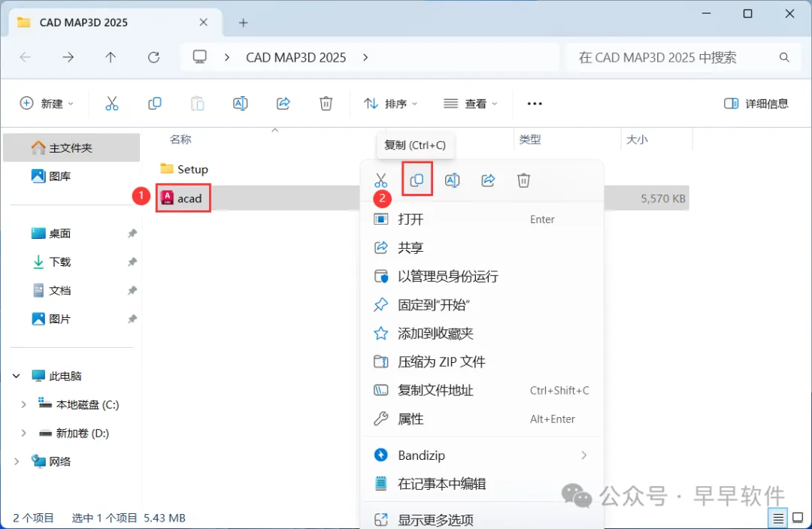Collapse the 此电脑 tree node

click(17, 376)
